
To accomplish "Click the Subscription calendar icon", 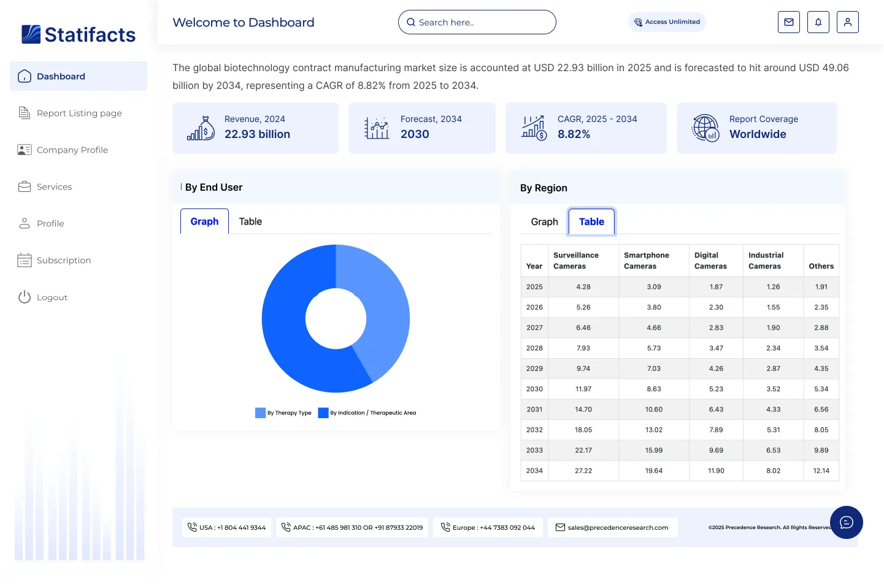I will pyautogui.click(x=25, y=260).
